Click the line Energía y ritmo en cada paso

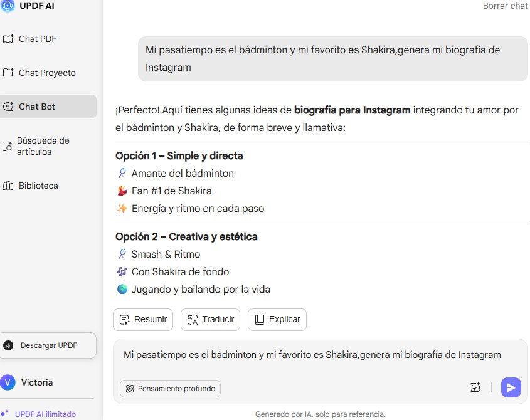point(191,209)
